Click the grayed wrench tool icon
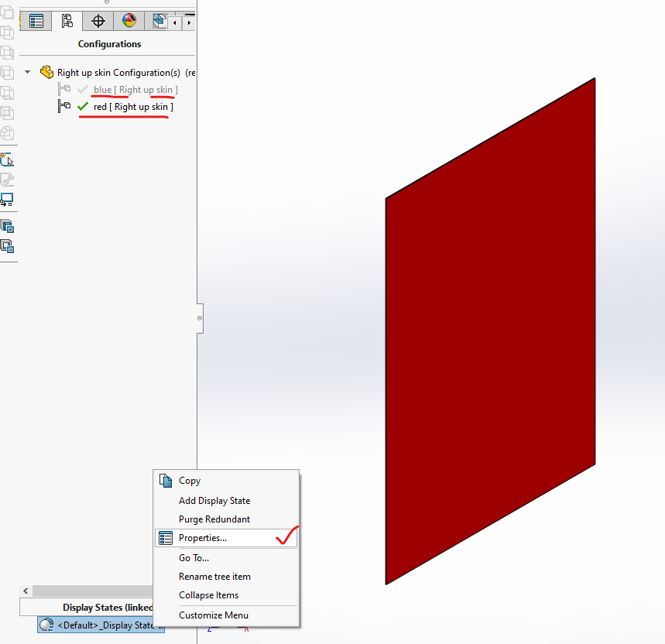 pyautogui.click(x=7, y=180)
